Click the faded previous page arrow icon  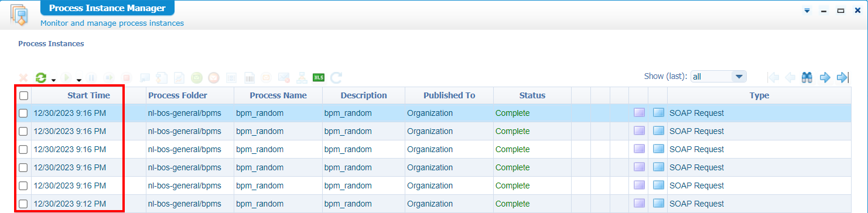pyautogui.click(x=790, y=77)
